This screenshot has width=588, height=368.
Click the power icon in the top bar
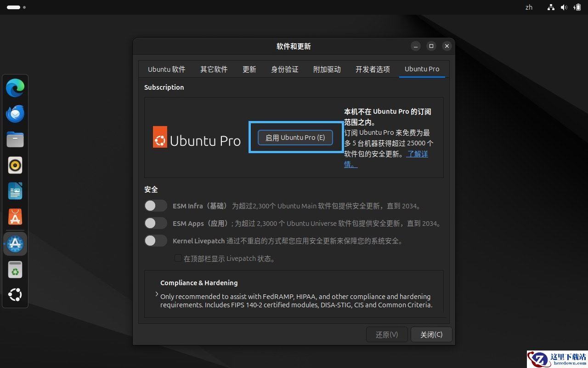[577, 7]
